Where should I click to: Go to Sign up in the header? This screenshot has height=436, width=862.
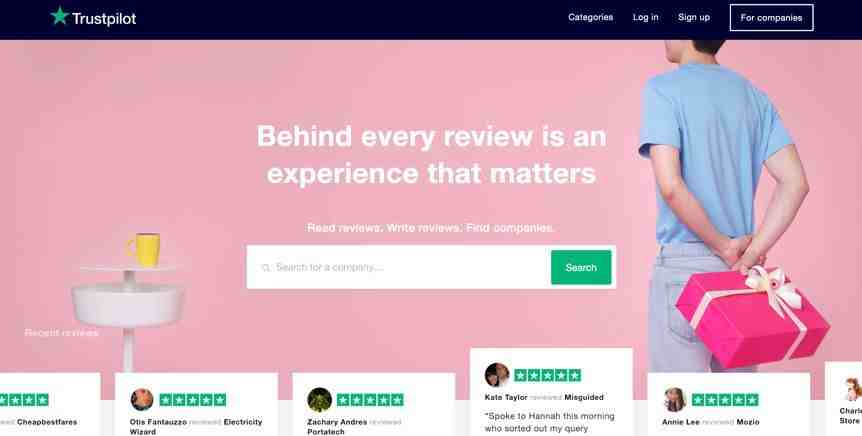[694, 17]
